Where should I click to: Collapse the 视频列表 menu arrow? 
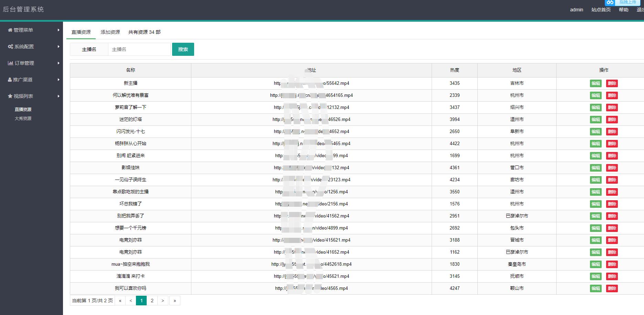[x=59, y=96]
